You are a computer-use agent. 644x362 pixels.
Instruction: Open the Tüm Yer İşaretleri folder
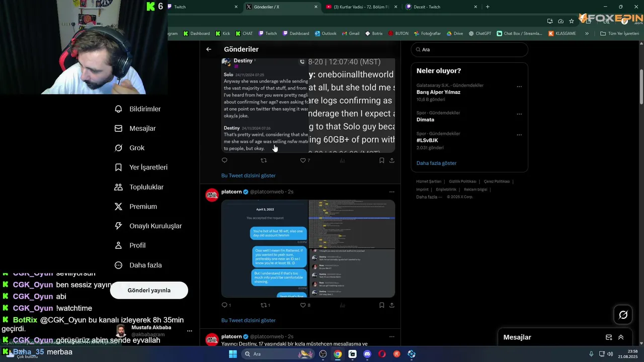[619, 34]
